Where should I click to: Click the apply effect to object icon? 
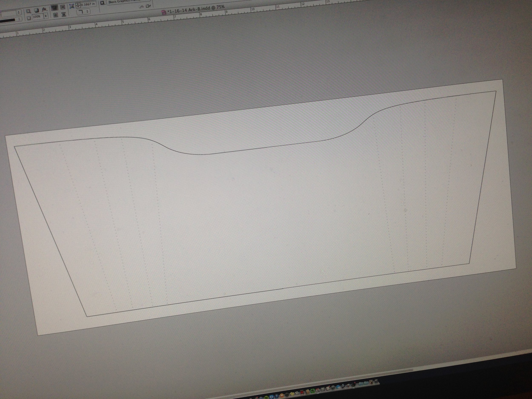click(x=28, y=11)
